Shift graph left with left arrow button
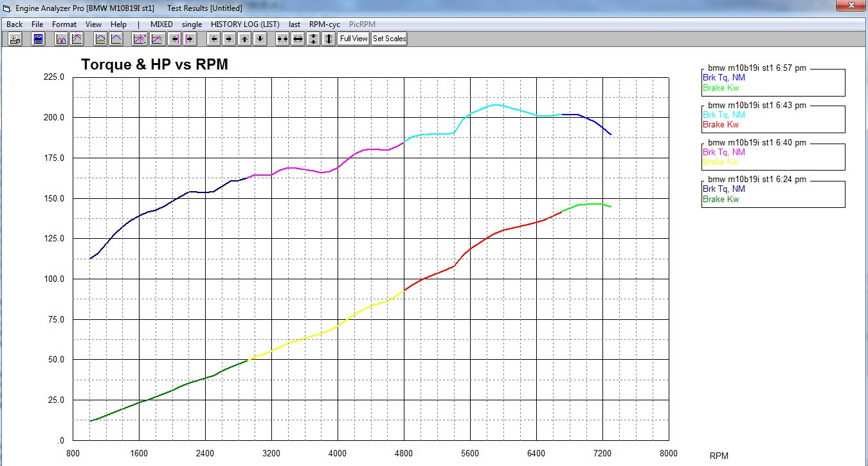The image size is (868, 466). (x=214, y=39)
